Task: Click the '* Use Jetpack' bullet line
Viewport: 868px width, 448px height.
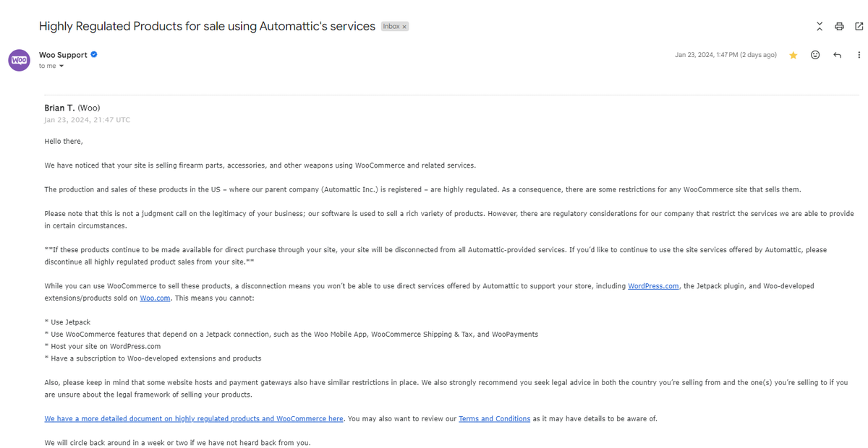Action: 67,322
